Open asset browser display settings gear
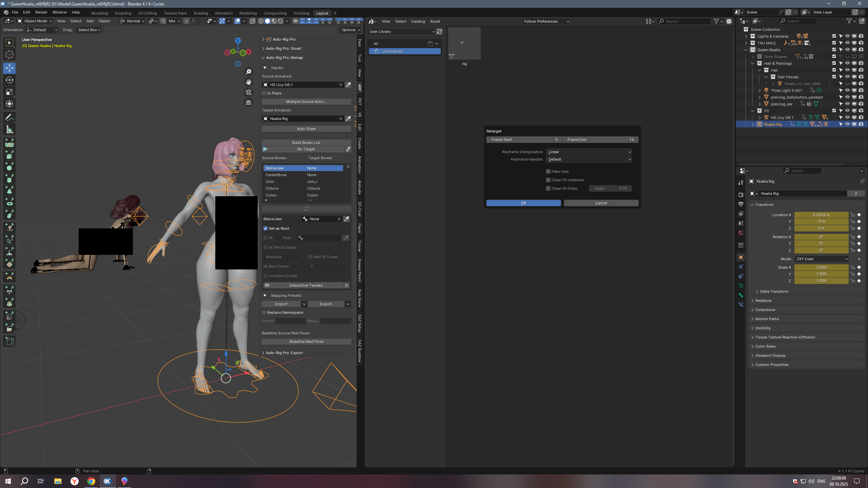The height and width of the screenshot is (488, 868). (x=729, y=21)
